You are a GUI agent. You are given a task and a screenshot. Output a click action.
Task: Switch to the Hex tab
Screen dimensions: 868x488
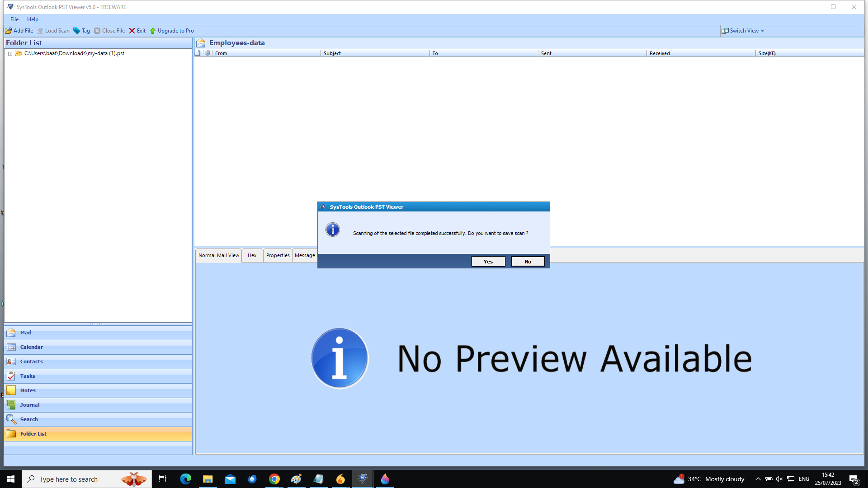pyautogui.click(x=252, y=255)
